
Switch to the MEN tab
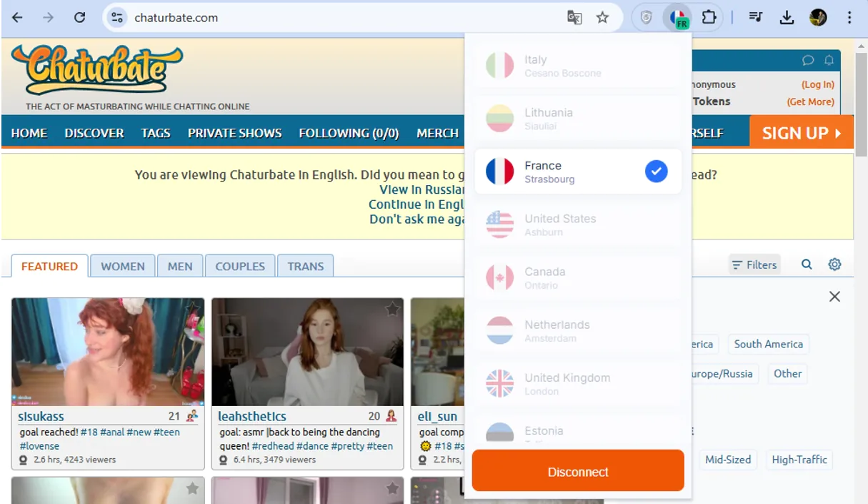pyautogui.click(x=180, y=266)
